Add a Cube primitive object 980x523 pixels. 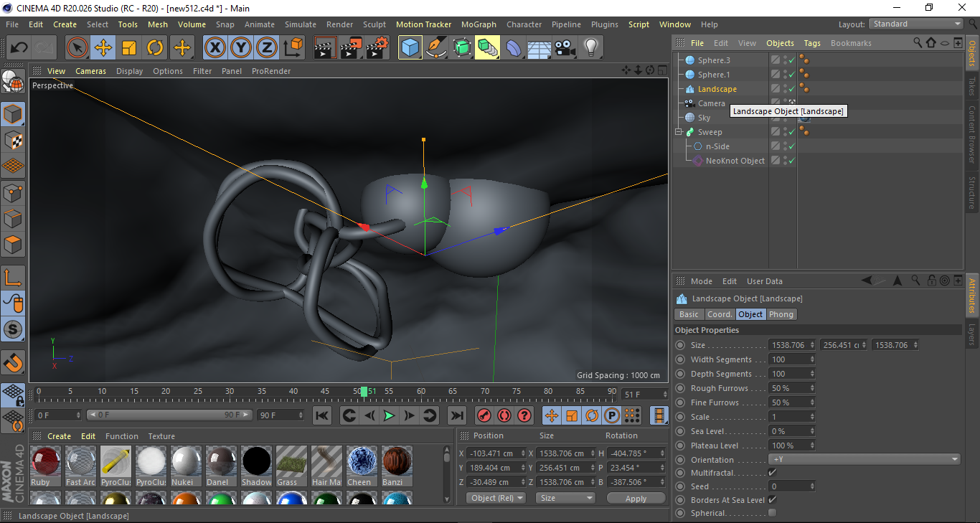tap(410, 48)
